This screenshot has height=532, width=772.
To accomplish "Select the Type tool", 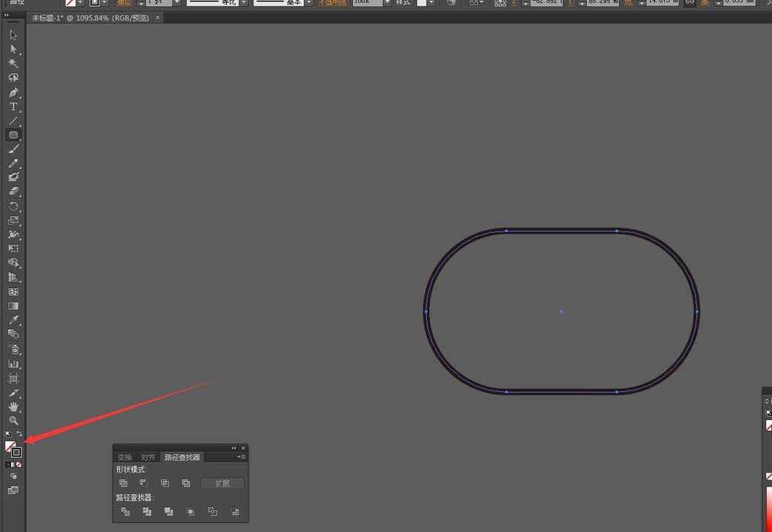I will pyautogui.click(x=13, y=107).
